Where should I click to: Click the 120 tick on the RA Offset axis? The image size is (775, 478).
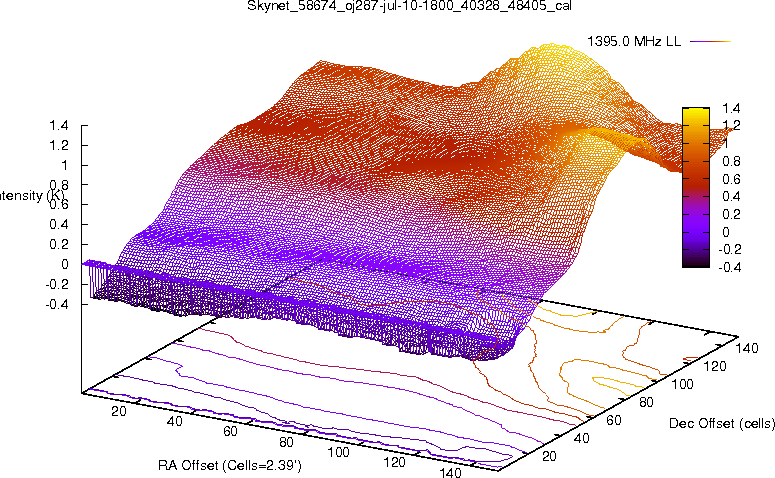pyautogui.click(x=394, y=462)
